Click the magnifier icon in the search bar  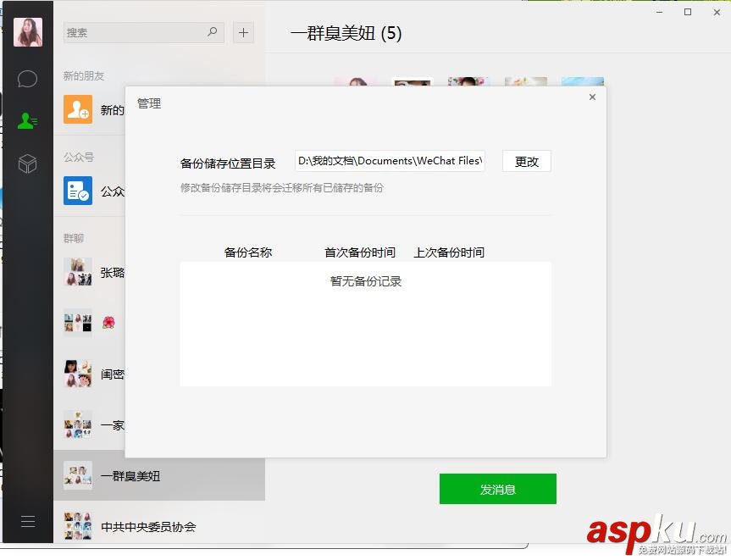tap(212, 32)
